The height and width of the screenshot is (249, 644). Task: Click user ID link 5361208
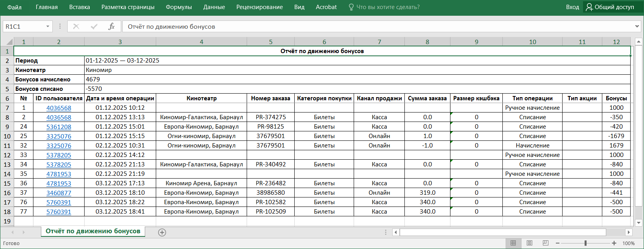point(59,127)
